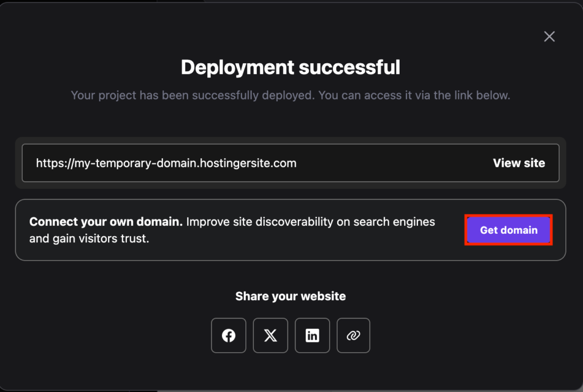This screenshot has width=583, height=392.
Task: Open the Facebook sharing option
Action: pyautogui.click(x=228, y=335)
